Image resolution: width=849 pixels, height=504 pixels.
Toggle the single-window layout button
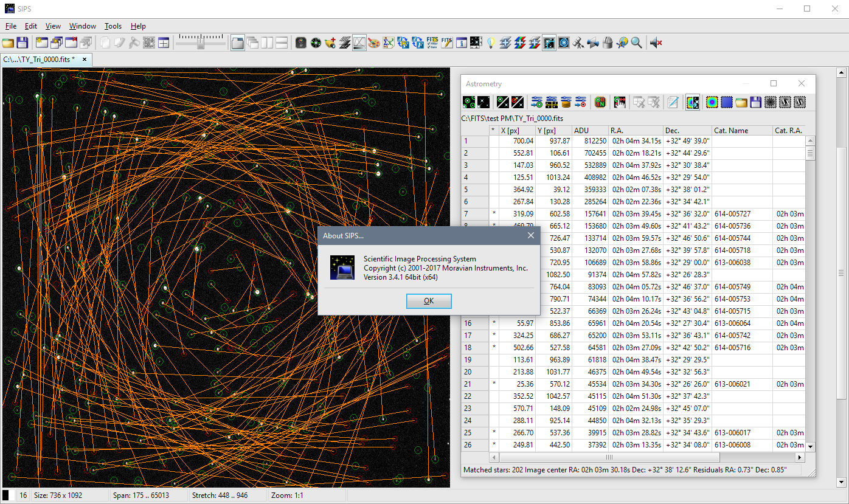click(238, 43)
